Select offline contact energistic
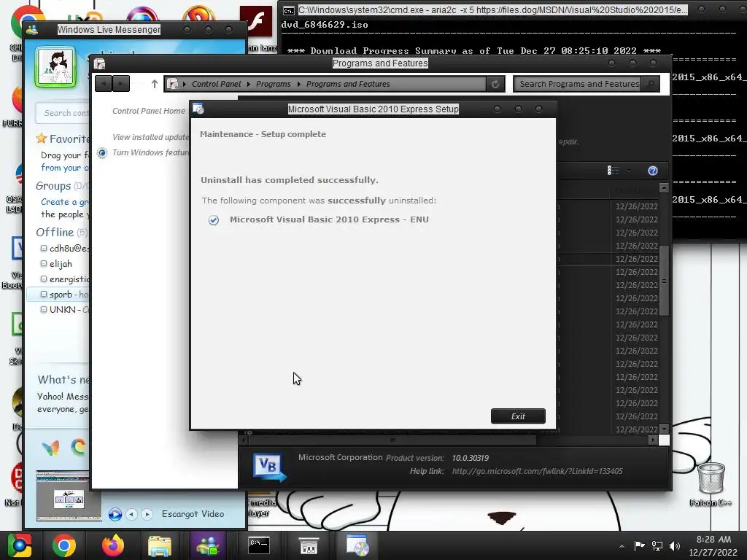This screenshot has width=747, height=560. 65,279
